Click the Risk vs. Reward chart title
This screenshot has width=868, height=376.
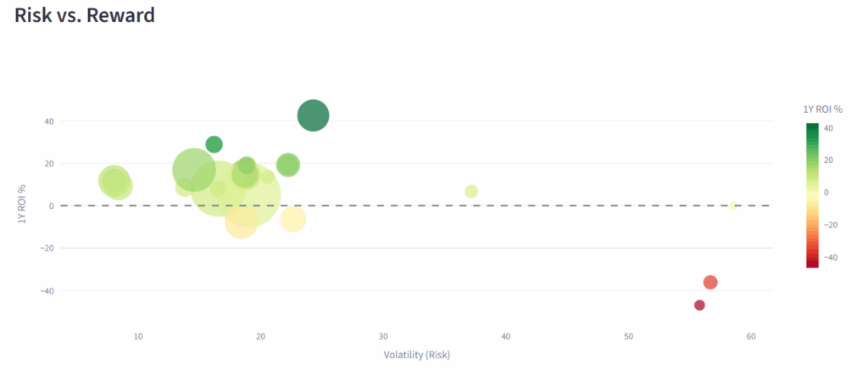coord(85,15)
